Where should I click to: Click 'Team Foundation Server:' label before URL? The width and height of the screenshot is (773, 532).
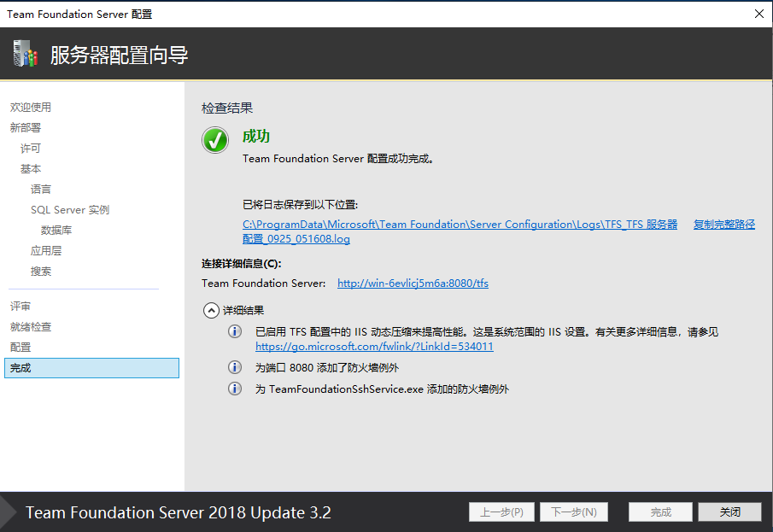click(x=263, y=283)
